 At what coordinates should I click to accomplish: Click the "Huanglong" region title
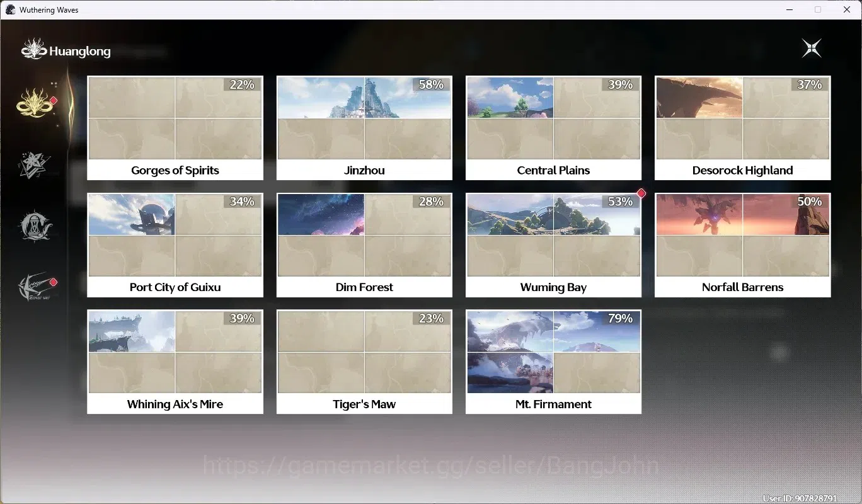80,52
